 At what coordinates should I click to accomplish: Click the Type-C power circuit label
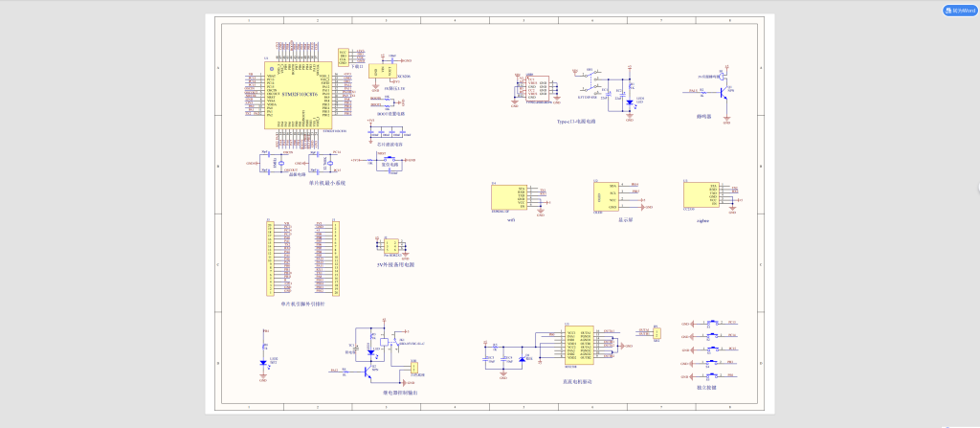(x=577, y=122)
